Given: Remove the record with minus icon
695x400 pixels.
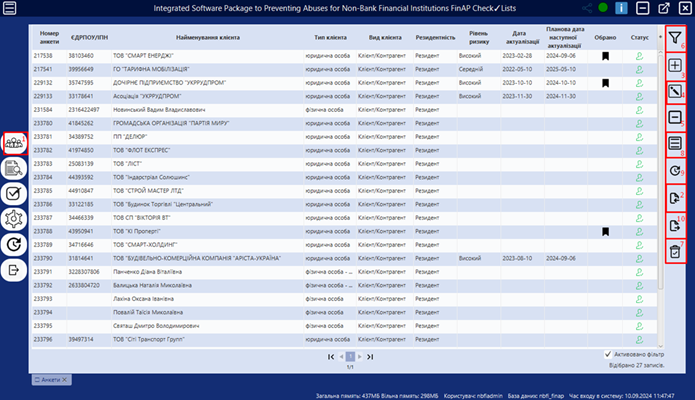Looking at the screenshot, I should [x=675, y=118].
